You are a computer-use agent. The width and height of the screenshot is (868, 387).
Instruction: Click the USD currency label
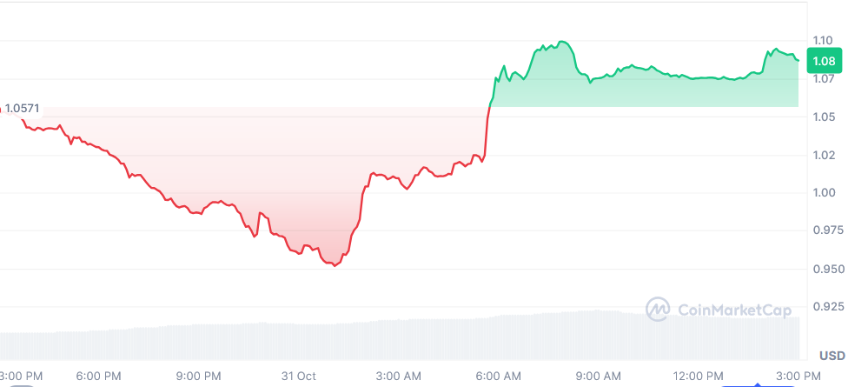click(x=833, y=356)
